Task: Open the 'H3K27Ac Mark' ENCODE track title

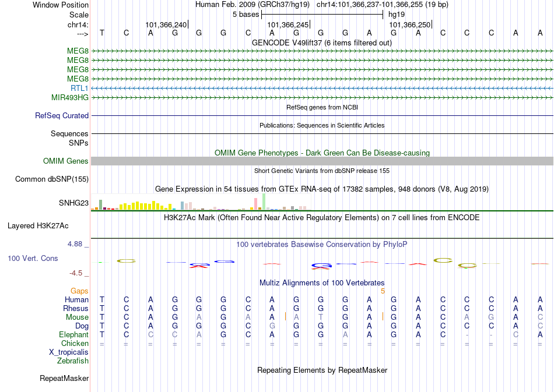Action: (322, 218)
